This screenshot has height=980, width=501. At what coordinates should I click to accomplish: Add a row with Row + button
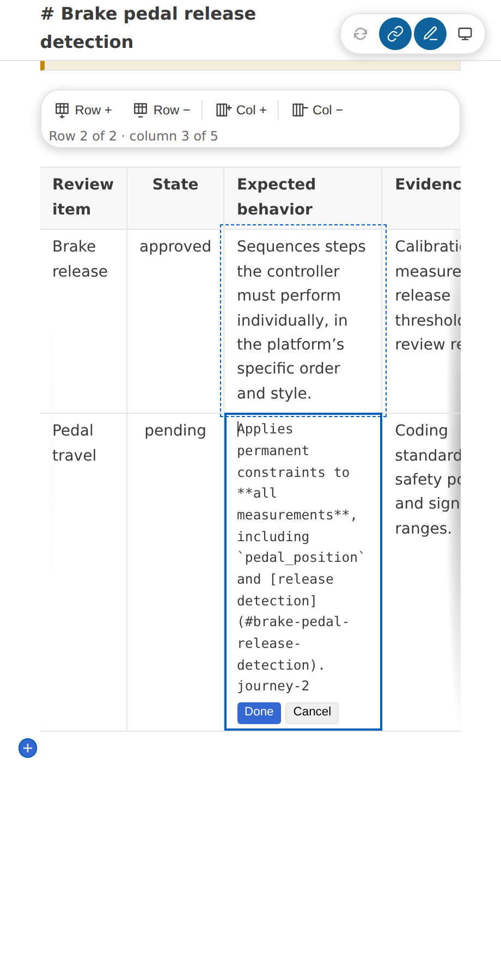(x=84, y=110)
